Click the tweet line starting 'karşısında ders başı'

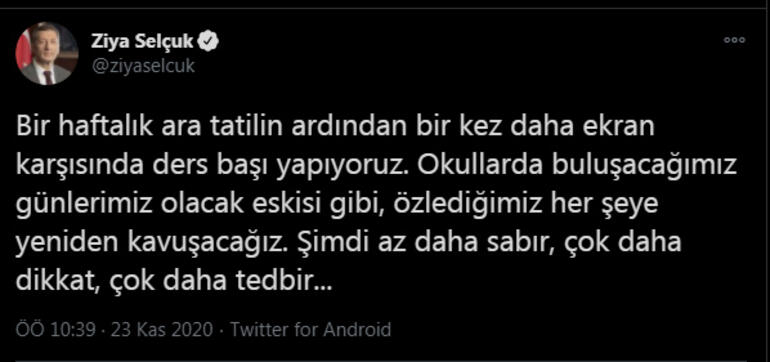coord(376,167)
